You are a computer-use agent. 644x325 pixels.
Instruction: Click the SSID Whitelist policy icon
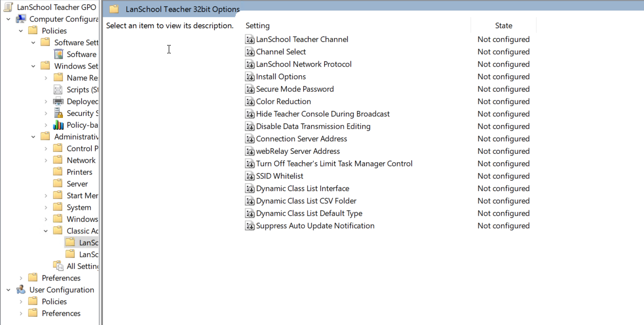click(250, 176)
